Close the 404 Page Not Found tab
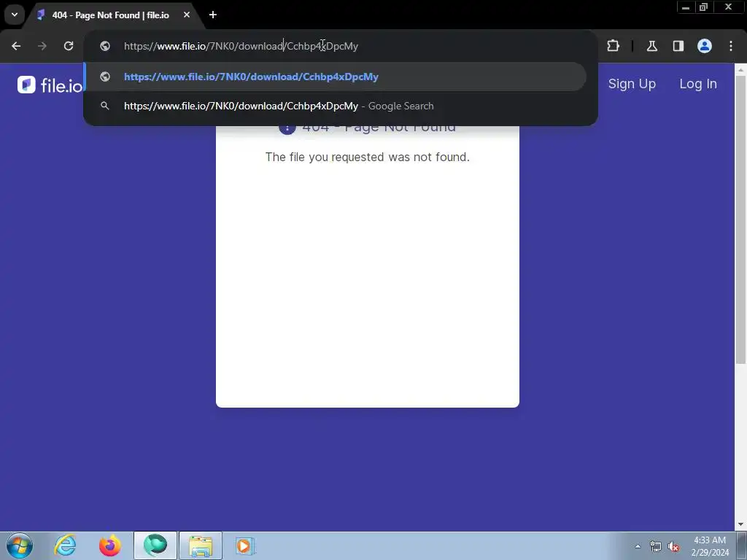Viewport: 747px width, 560px height. click(x=187, y=15)
